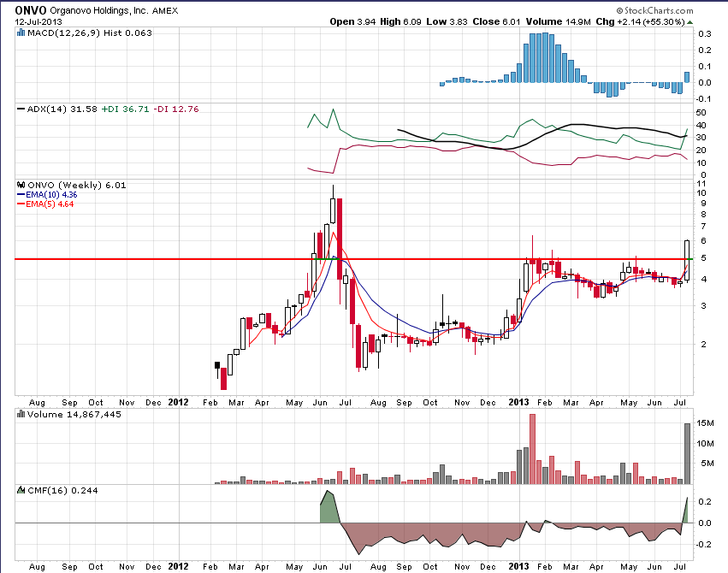Viewport: 728px width, 573px height.
Task: Click the -DI 12.76 label
Action: 176,109
